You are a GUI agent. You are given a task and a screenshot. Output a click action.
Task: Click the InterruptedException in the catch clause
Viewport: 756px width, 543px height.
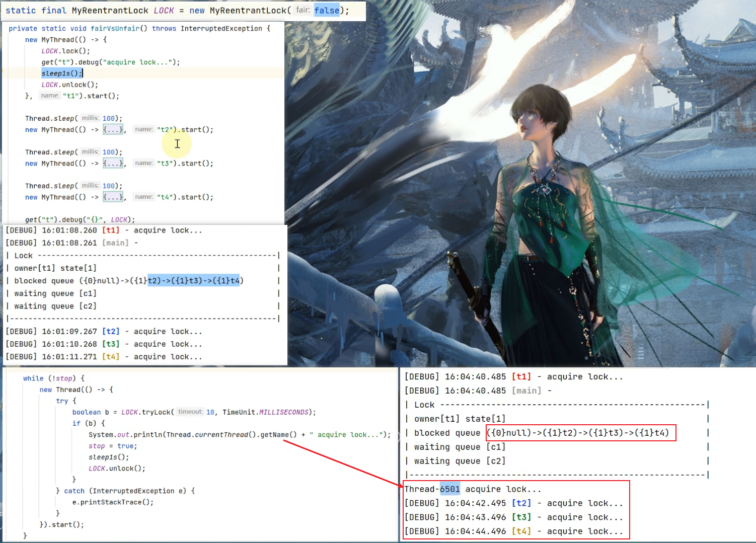[x=133, y=491]
